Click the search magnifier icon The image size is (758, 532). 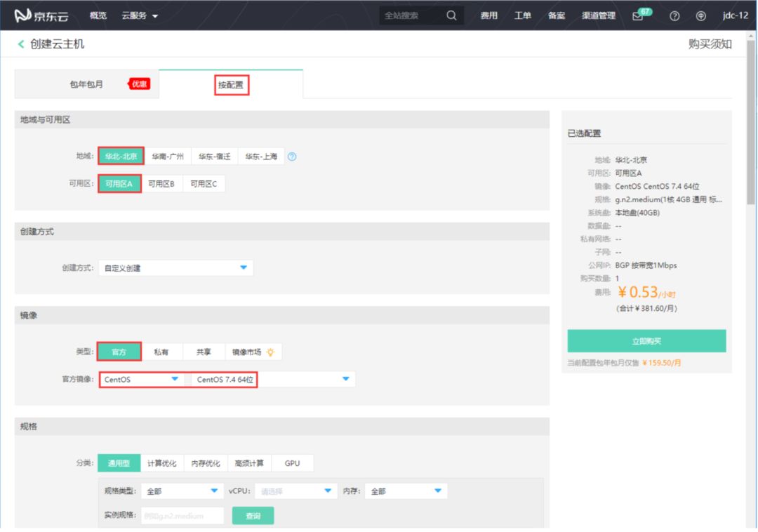(451, 15)
